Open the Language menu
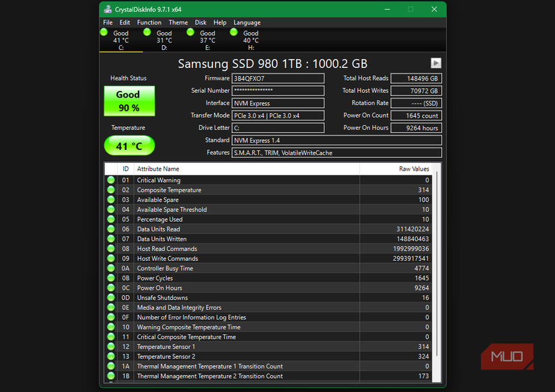555x392 pixels. point(247,22)
